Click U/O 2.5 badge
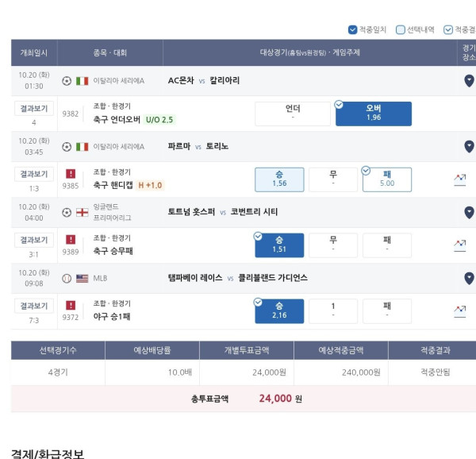The height and width of the screenshot is (459, 476). [159, 120]
